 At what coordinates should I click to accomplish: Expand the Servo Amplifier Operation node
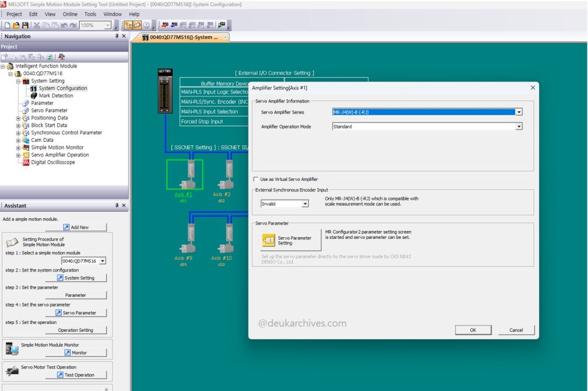(18, 155)
